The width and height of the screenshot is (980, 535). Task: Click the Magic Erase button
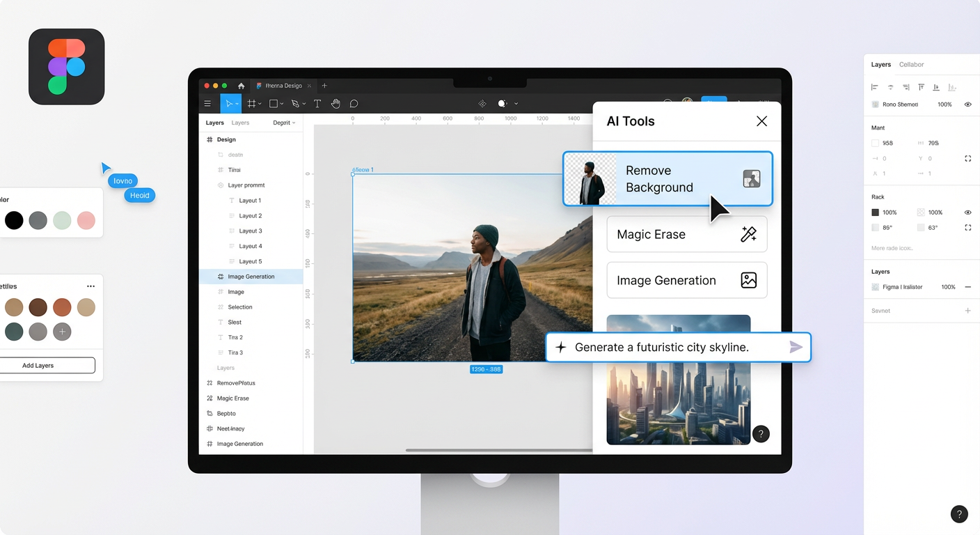point(686,235)
